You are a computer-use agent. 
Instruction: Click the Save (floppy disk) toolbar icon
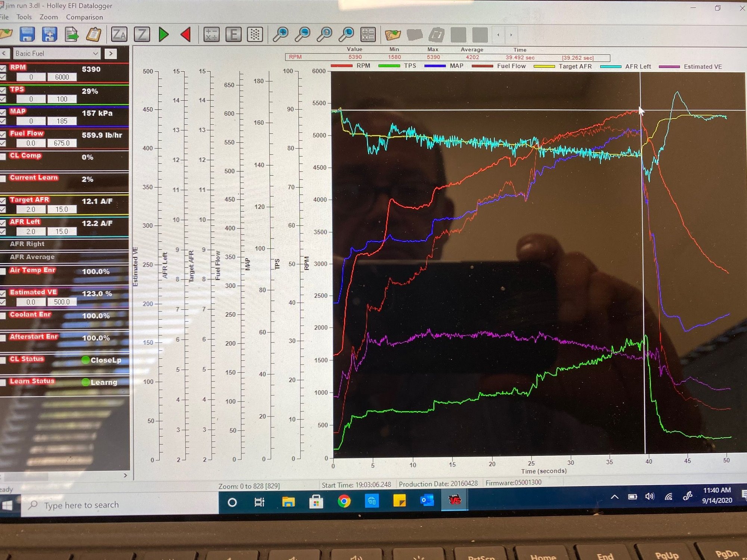[27, 34]
